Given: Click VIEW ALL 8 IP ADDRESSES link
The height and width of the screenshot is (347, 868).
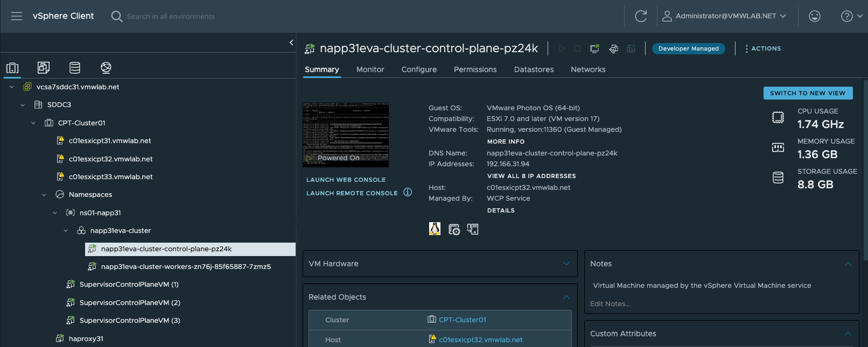Looking at the screenshot, I should [531, 176].
